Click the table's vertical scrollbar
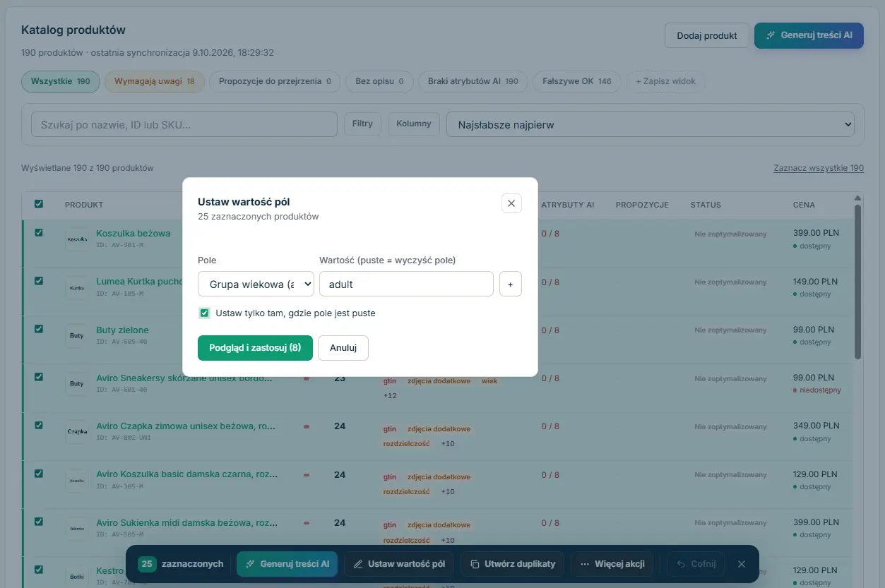Image resolution: width=885 pixels, height=588 pixels. click(858, 282)
